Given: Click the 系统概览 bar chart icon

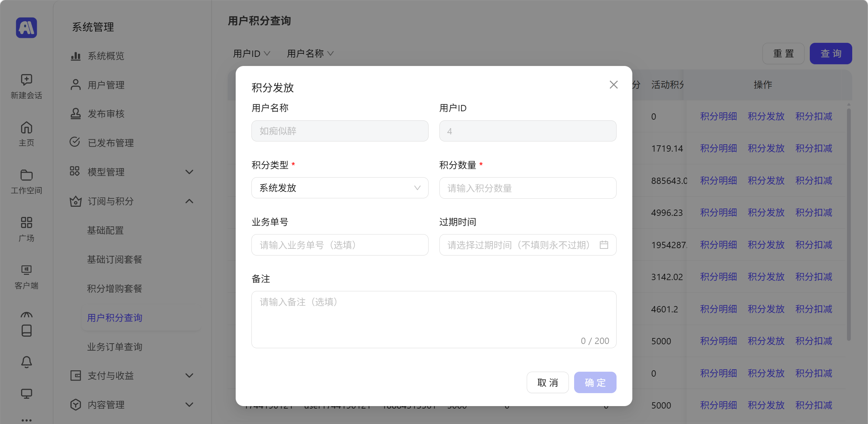Looking at the screenshot, I should coord(75,56).
